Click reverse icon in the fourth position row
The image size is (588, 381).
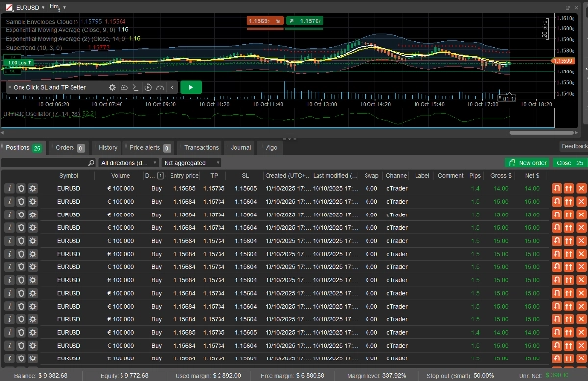pos(557,228)
